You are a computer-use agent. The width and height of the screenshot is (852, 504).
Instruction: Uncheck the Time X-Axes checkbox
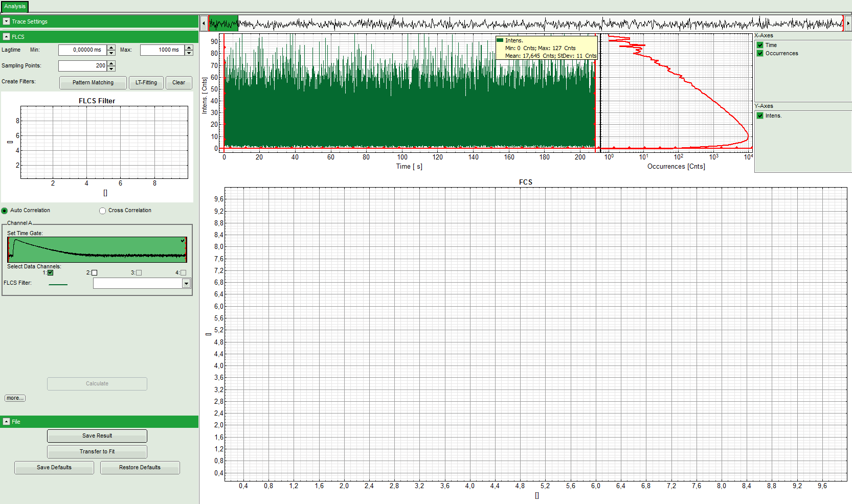pyautogui.click(x=760, y=45)
